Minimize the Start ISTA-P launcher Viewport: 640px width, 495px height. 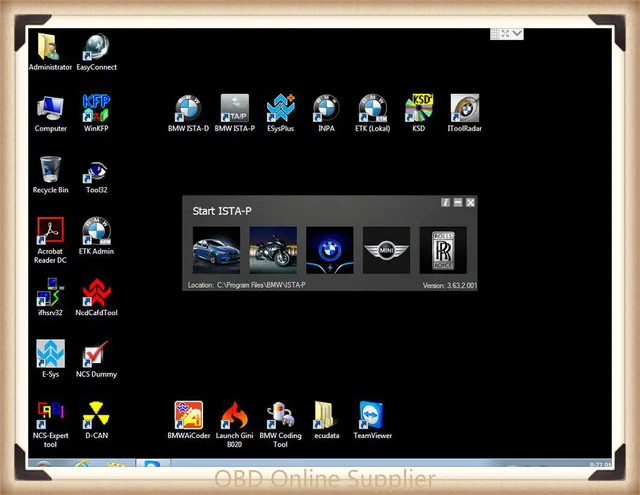coord(458,202)
